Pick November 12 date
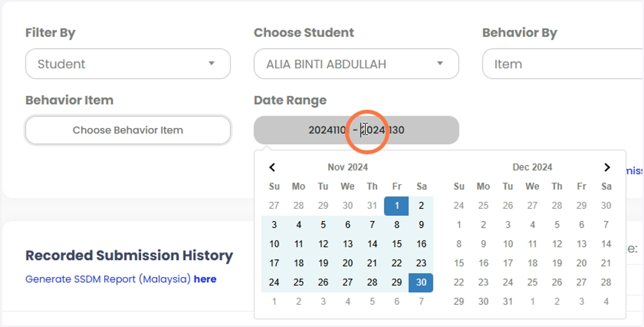Viewport: 644px width, 327px height. [x=323, y=244]
